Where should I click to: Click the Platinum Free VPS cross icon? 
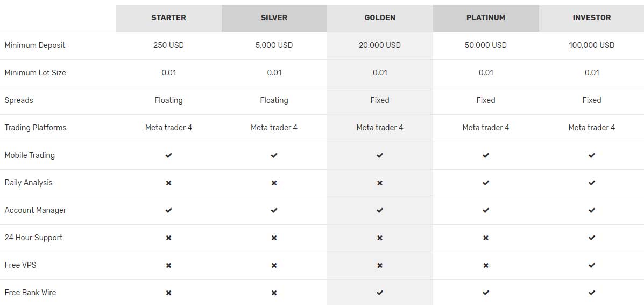point(486,265)
